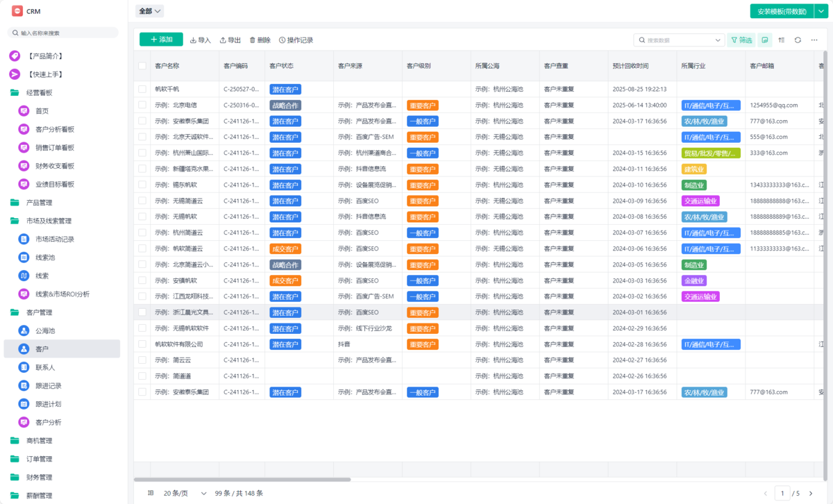This screenshot has height=504, width=833.
Task: Click the horizontal table scrollbar
Action: pyautogui.click(x=242, y=479)
